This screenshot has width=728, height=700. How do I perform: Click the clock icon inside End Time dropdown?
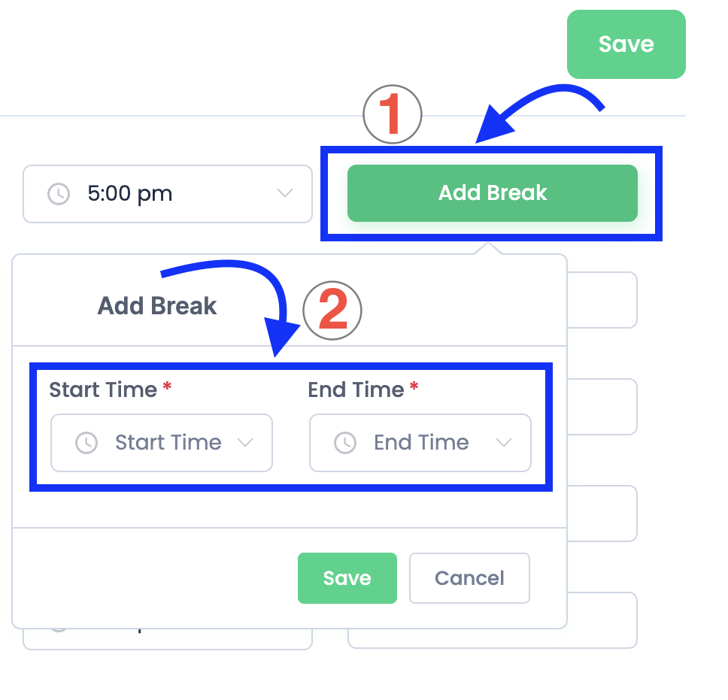pyautogui.click(x=345, y=443)
